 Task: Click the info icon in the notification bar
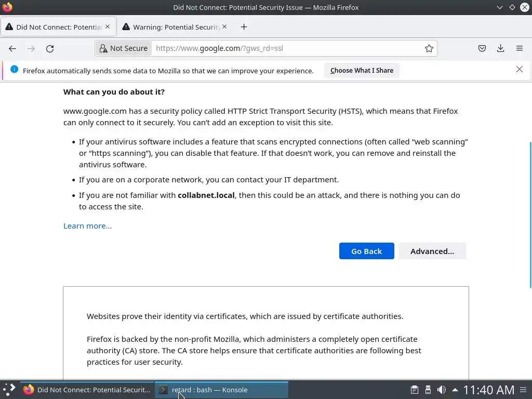coord(14,69)
